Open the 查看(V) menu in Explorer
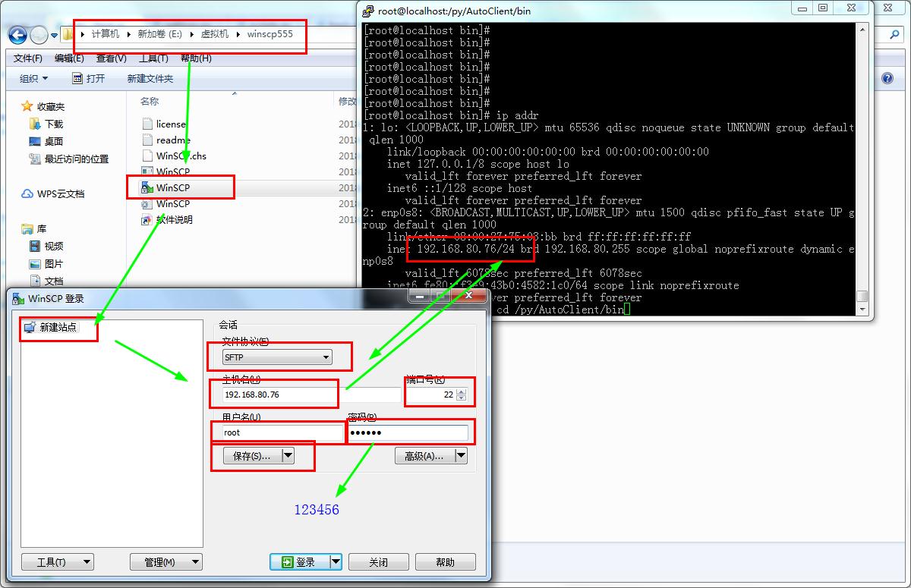 [x=112, y=58]
